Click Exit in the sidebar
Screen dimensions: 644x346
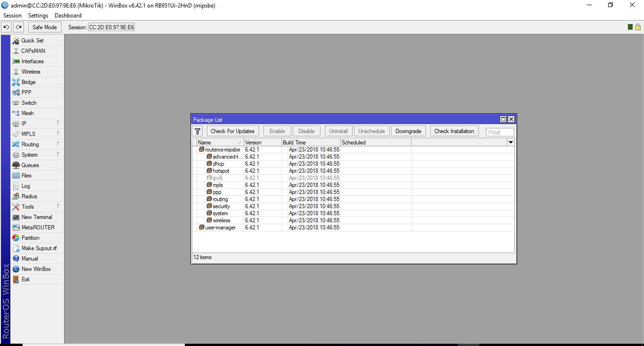(x=37, y=279)
